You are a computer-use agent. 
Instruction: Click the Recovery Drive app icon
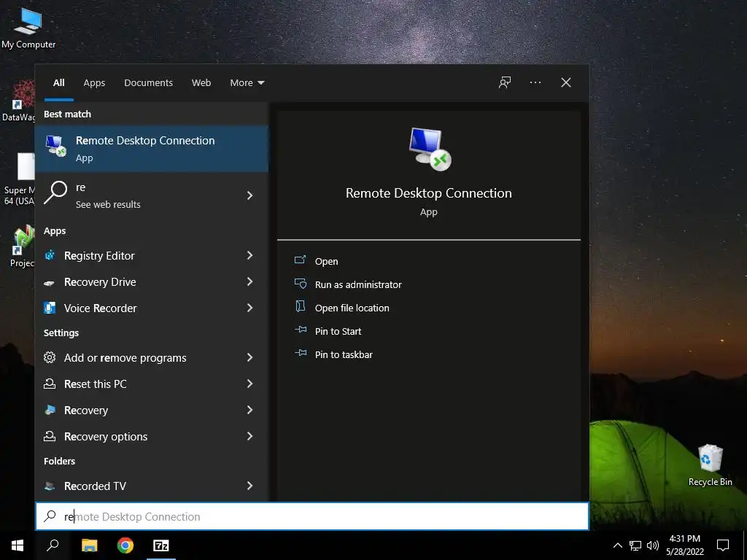tap(50, 282)
